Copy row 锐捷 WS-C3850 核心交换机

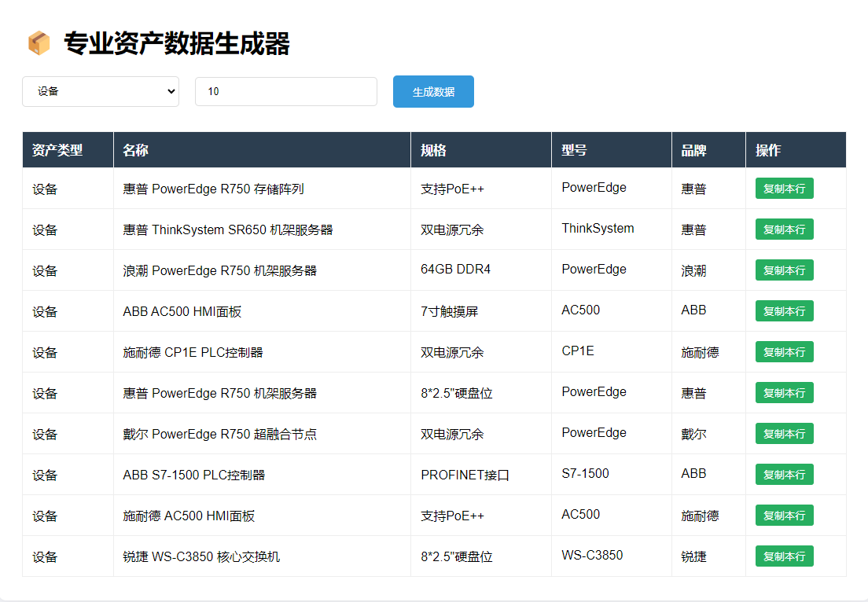pos(785,556)
